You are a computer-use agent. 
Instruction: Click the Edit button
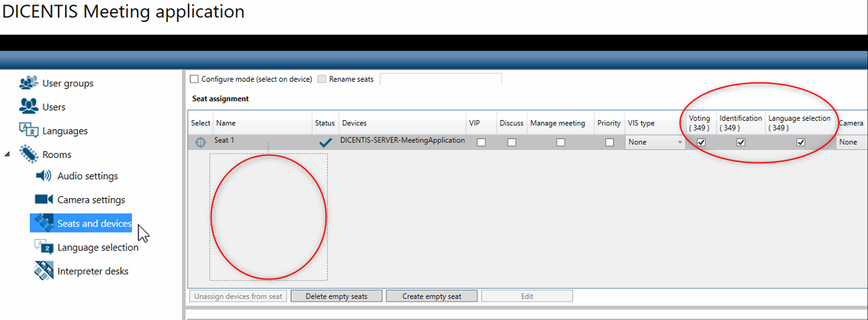tap(527, 296)
